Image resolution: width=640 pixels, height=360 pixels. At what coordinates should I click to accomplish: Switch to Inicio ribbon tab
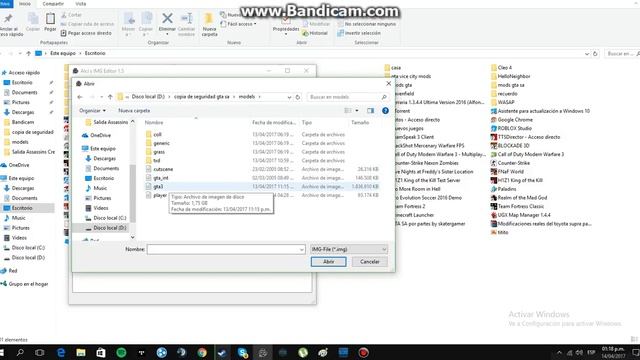(25, 4)
